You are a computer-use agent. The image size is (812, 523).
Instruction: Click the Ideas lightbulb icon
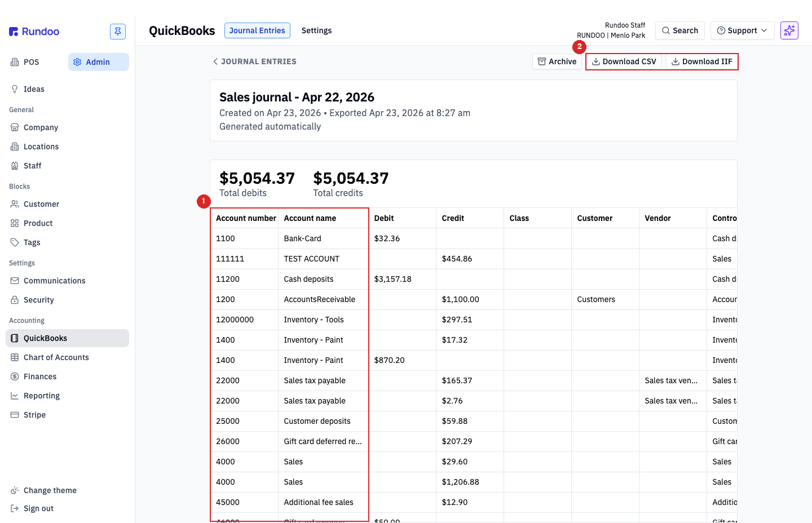click(15, 89)
